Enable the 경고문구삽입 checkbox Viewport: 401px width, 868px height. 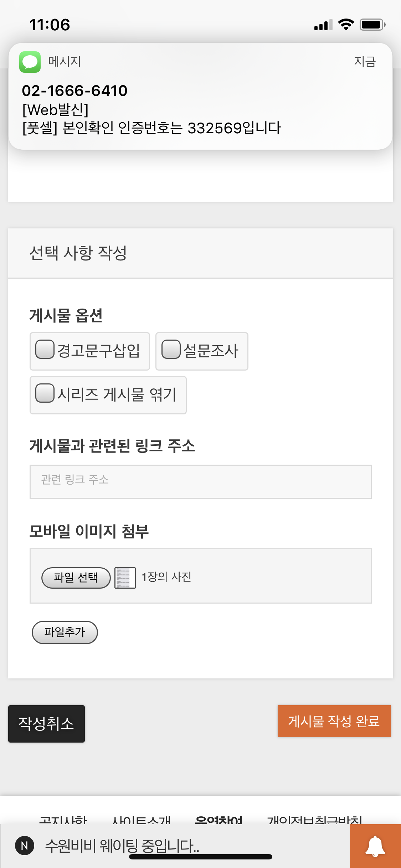coord(45,349)
